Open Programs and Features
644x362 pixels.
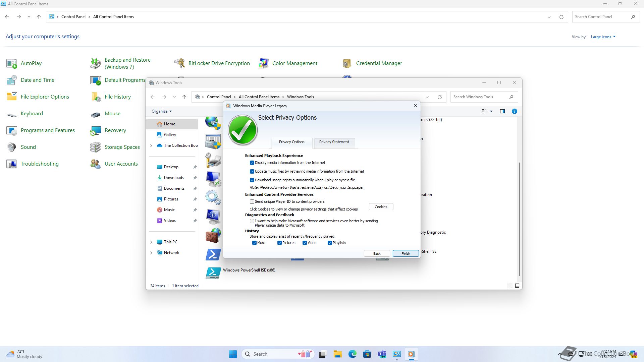pyautogui.click(x=41, y=130)
